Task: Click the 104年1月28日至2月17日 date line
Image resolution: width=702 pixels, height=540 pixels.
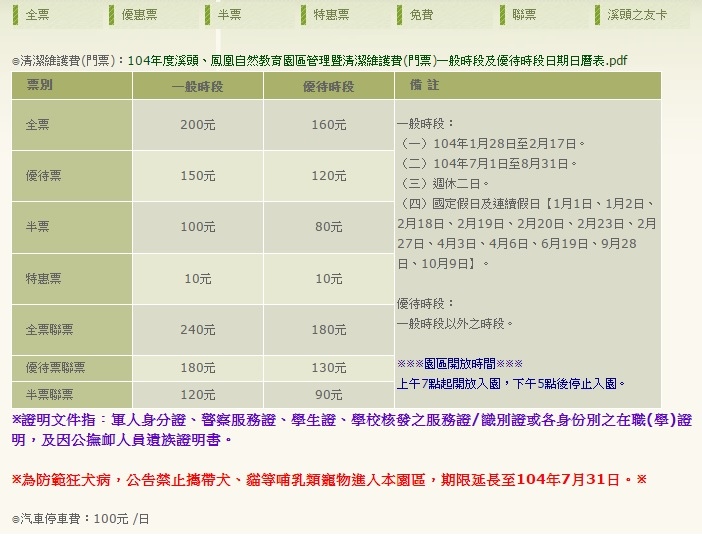Action: pyautogui.click(x=491, y=144)
